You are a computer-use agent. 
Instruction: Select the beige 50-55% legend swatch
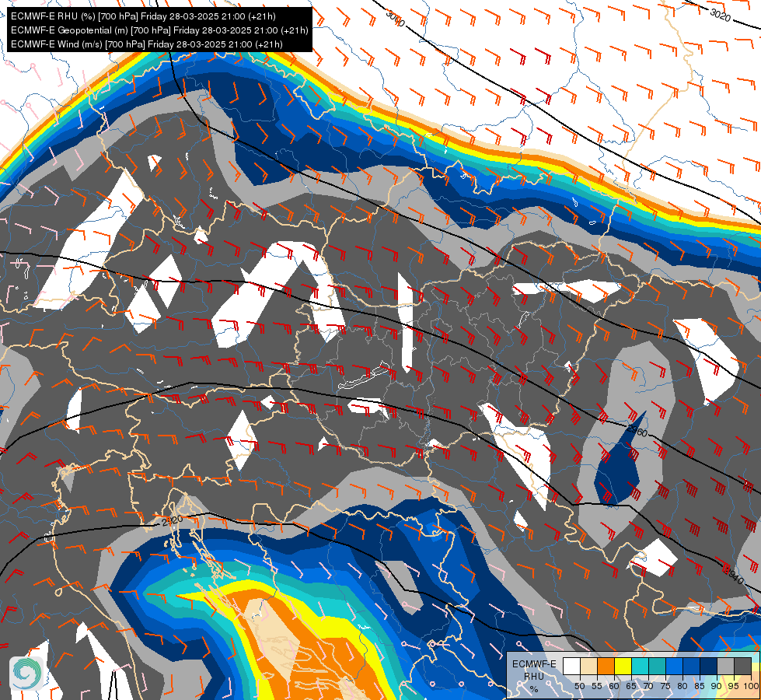[588, 666]
